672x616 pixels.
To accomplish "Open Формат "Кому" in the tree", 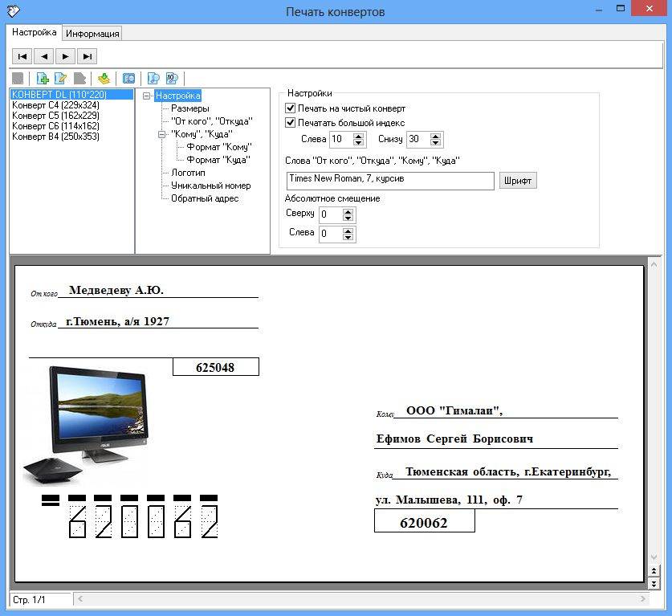I will tap(219, 147).
